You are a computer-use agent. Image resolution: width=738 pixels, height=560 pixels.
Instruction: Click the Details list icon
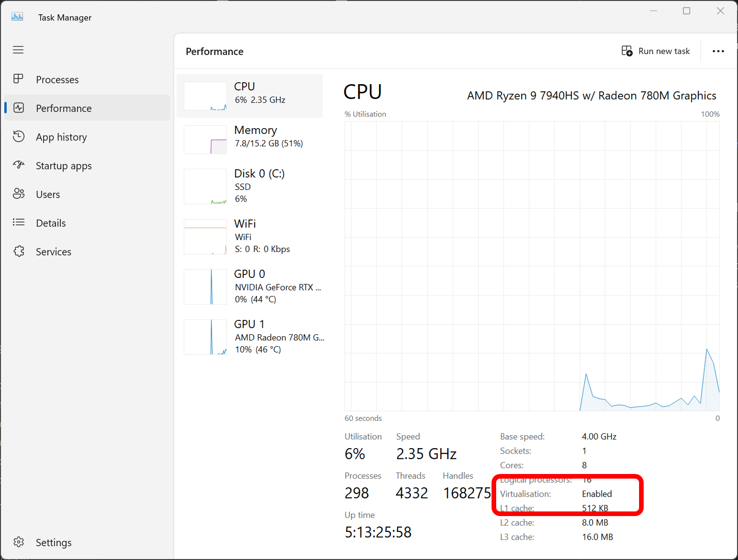(x=18, y=222)
